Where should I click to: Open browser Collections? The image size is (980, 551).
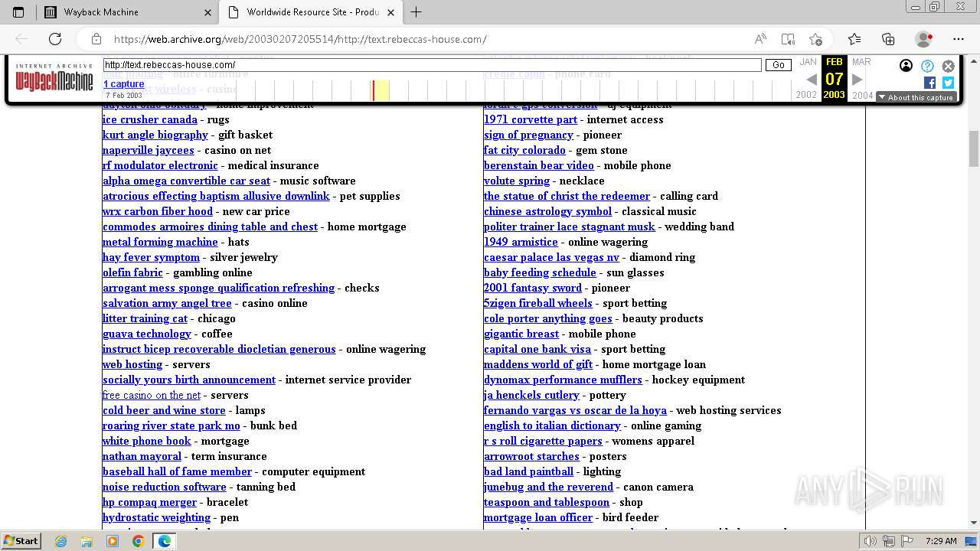888,39
